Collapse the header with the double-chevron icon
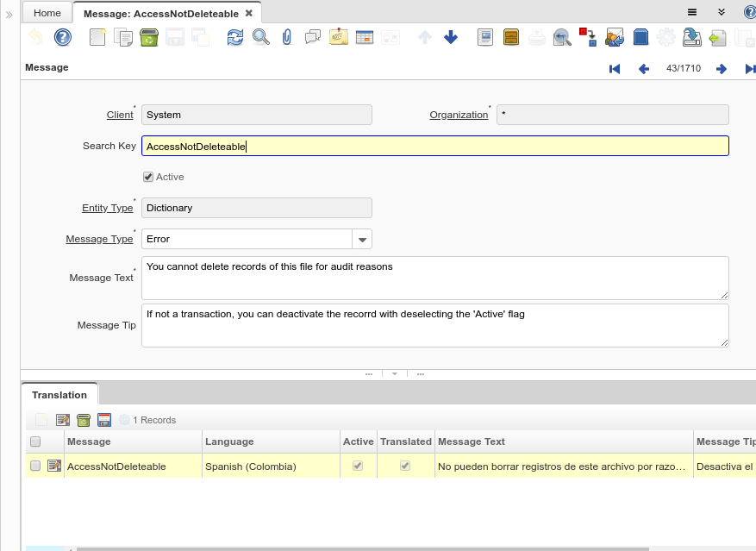Image resolution: width=756 pixels, height=551 pixels. (x=722, y=13)
